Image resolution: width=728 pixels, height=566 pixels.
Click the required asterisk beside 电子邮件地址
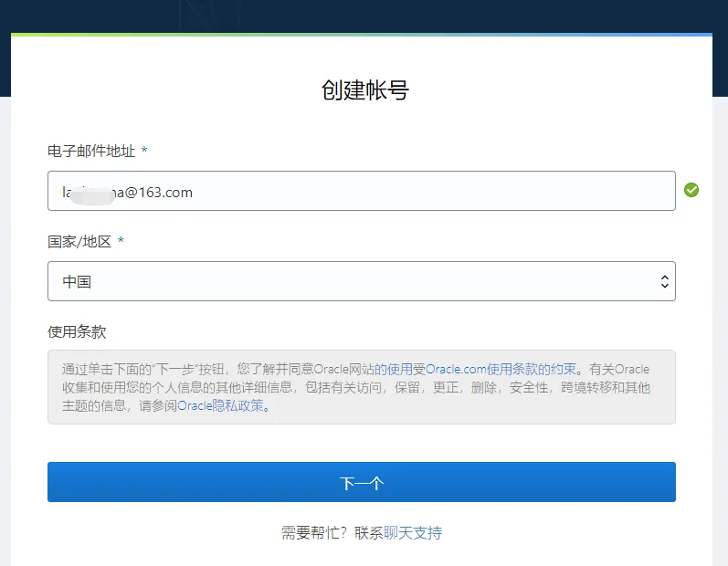[x=144, y=151]
